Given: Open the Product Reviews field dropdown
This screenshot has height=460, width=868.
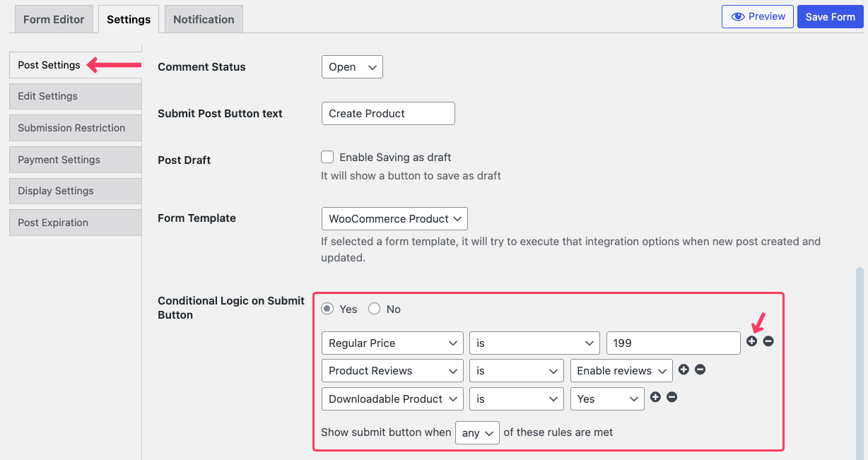Looking at the screenshot, I should tap(392, 371).
